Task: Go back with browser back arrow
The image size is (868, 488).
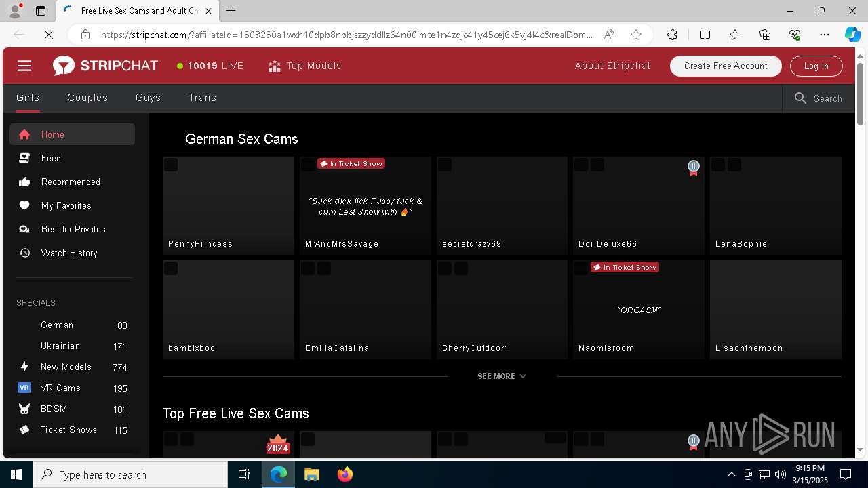Action: pos(19,35)
